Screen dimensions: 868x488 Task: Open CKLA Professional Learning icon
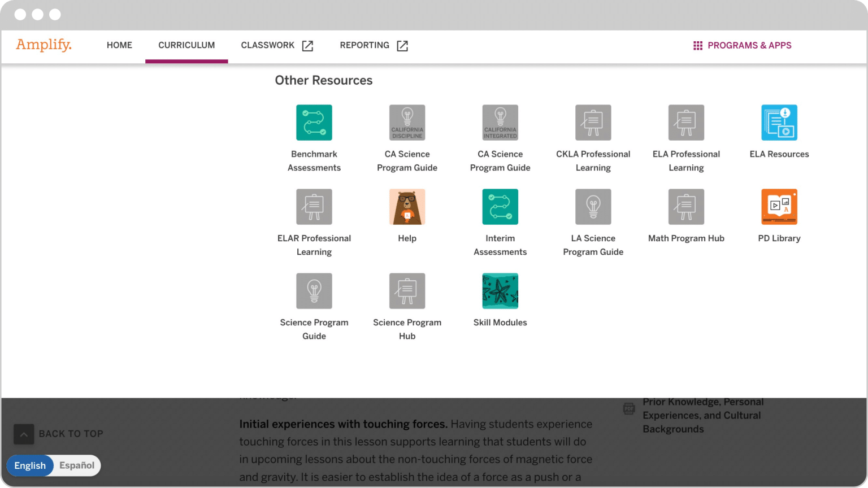tap(593, 123)
